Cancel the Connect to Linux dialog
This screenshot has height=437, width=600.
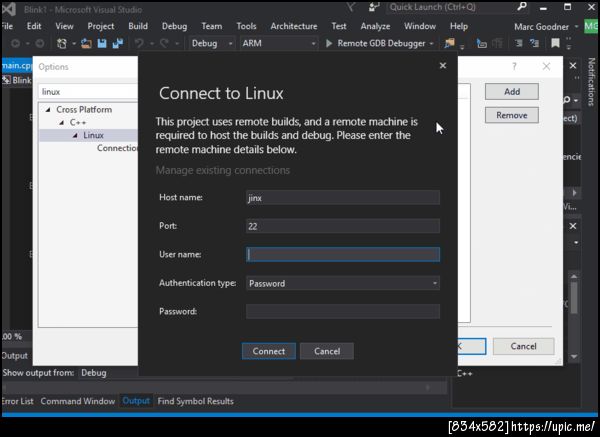(x=327, y=351)
